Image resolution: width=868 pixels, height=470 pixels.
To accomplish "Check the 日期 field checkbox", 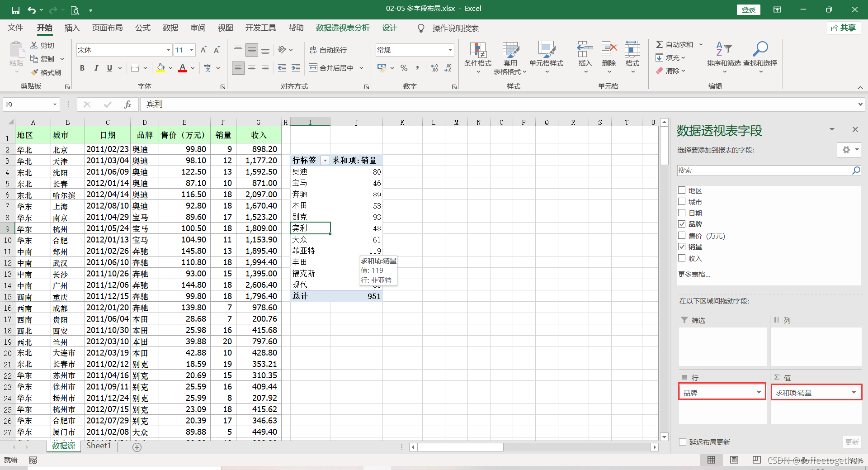I will 682,213.
